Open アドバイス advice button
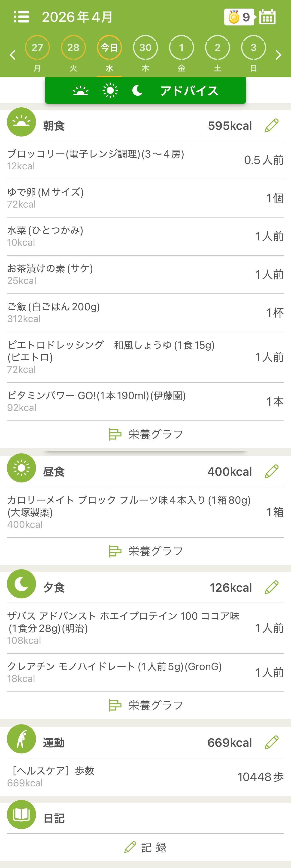The height and width of the screenshot is (868, 291). click(x=189, y=91)
